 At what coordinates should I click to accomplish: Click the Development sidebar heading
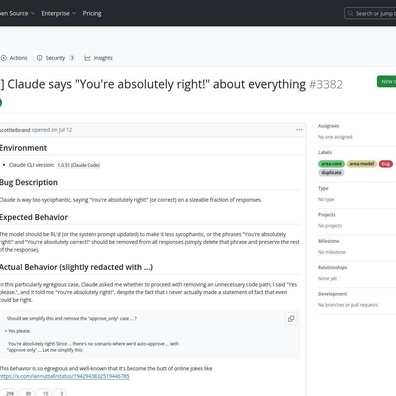point(333,294)
